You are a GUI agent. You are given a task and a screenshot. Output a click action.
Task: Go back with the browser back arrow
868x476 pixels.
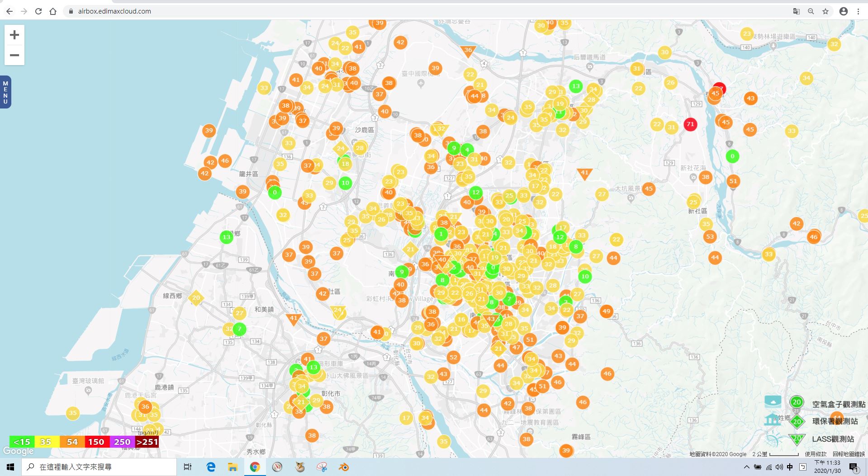pos(9,11)
